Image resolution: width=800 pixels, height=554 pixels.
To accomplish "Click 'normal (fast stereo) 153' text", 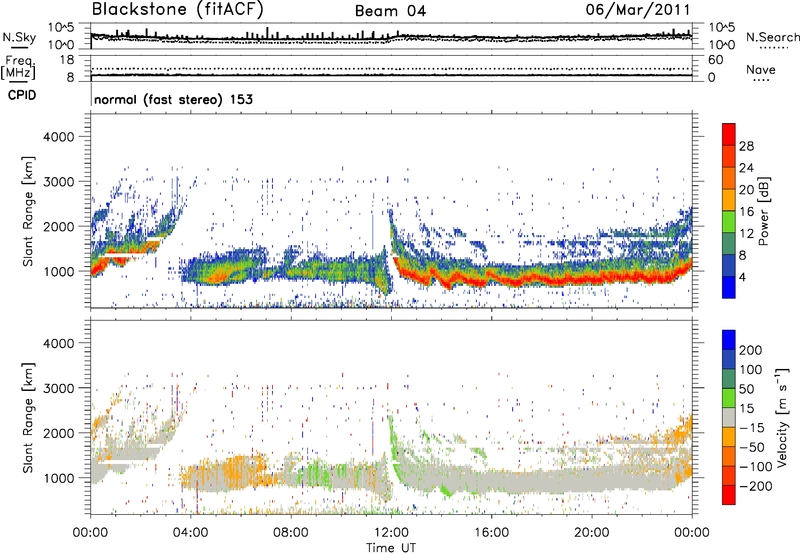I will tap(173, 99).
